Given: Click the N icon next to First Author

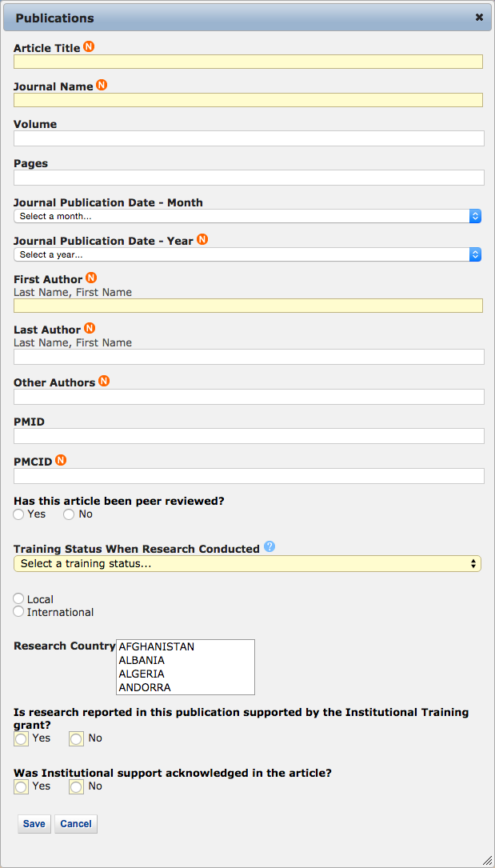Looking at the screenshot, I should click(91, 278).
